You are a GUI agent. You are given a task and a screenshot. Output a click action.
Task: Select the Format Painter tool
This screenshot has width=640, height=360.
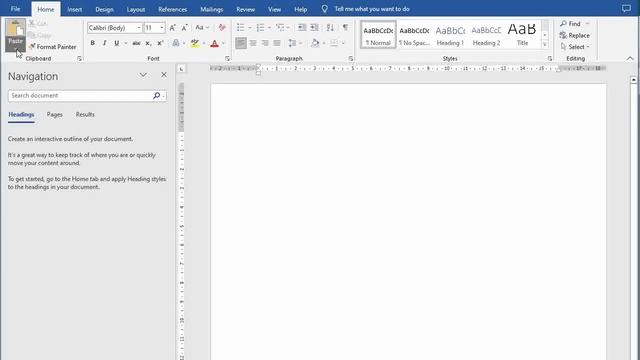point(53,47)
